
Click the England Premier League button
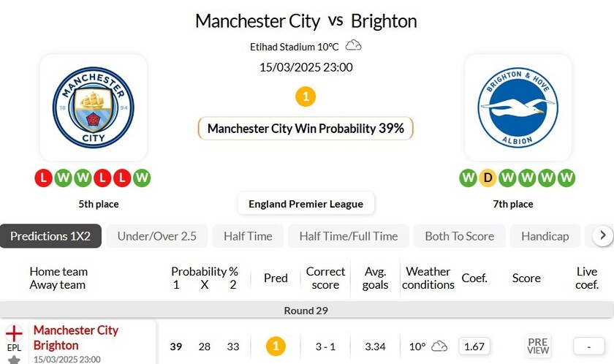(306, 204)
